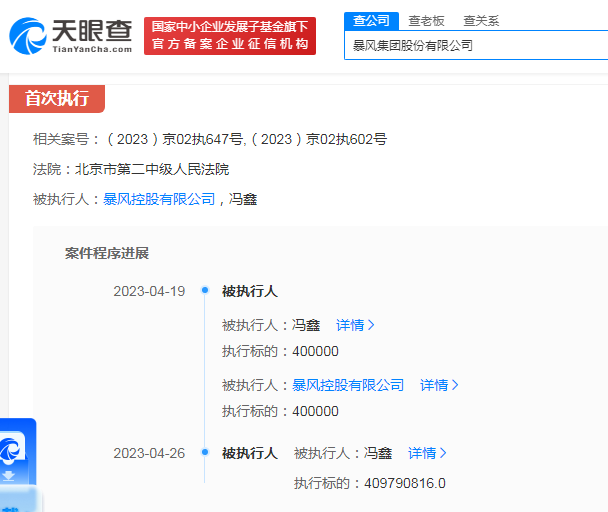This screenshot has width=608, height=512.
Task: Open 详情 for 冯鑫 dated 2023-04-19
Action: (355, 325)
